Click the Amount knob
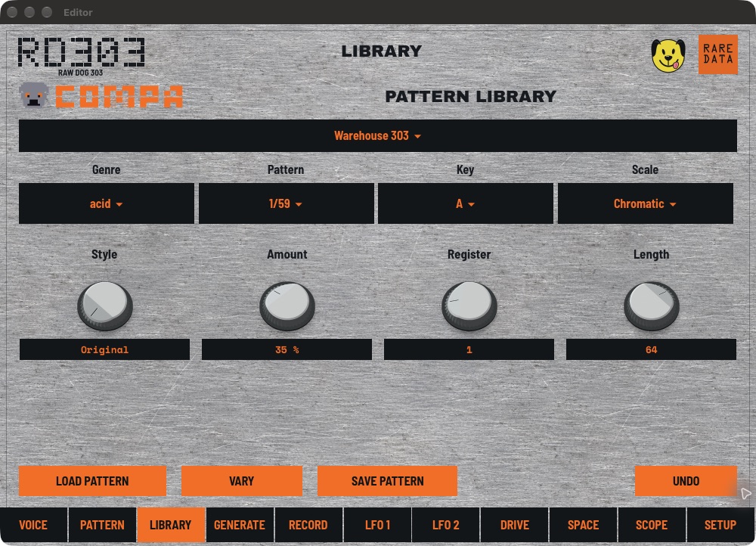 [287, 306]
